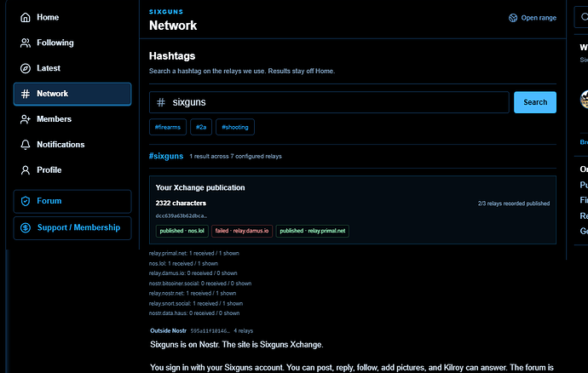Open the Members page
The height and width of the screenshot is (373, 588).
(72, 119)
